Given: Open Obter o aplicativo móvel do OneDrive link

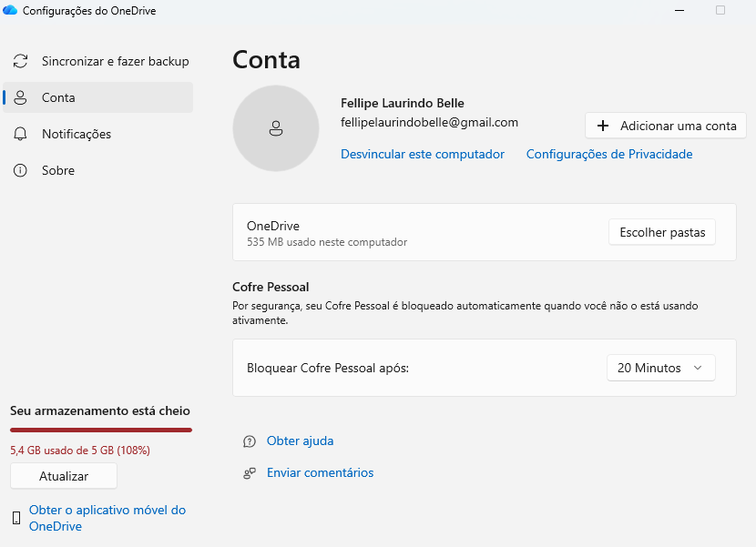Looking at the screenshot, I should (x=107, y=518).
